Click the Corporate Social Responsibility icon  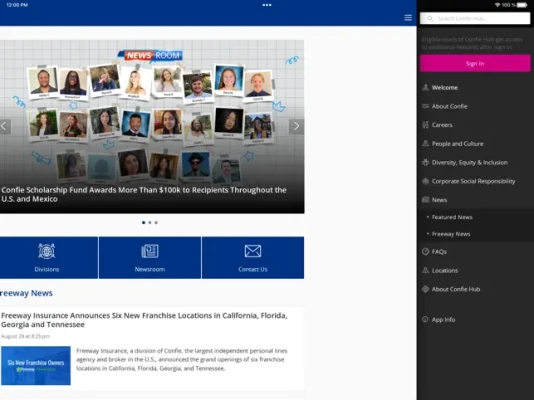pos(425,181)
